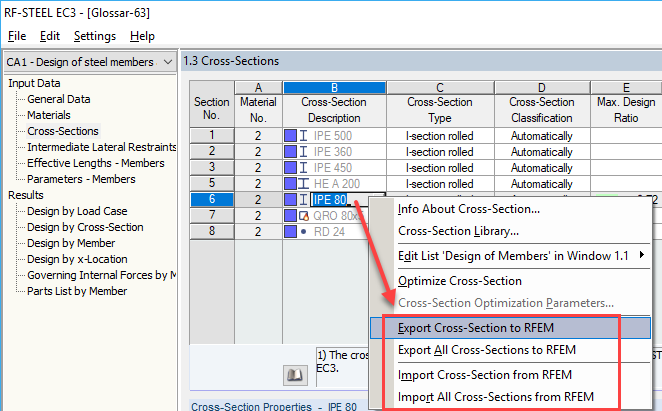Open Governing Internal Forces results item
This screenshot has width=662, height=411.
[101, 275]
